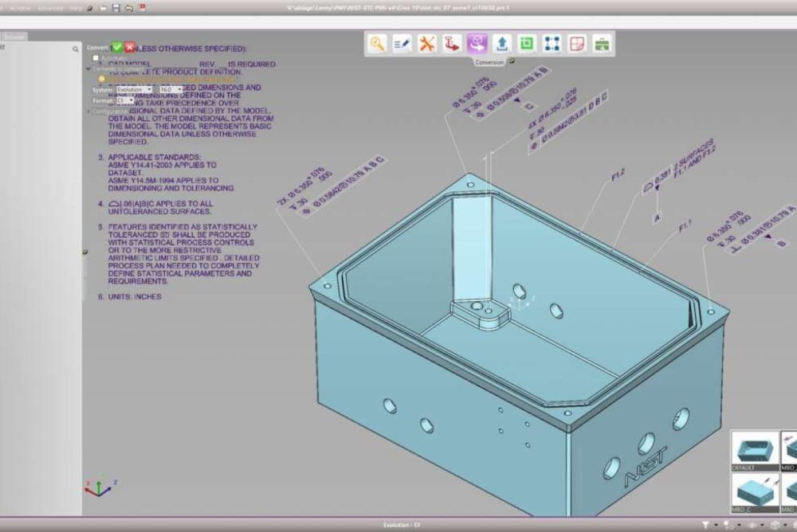The width and height of the screenshot is (797, 532).
Task: Select the red dimension arrow tool
Action: tap(452, 44)
